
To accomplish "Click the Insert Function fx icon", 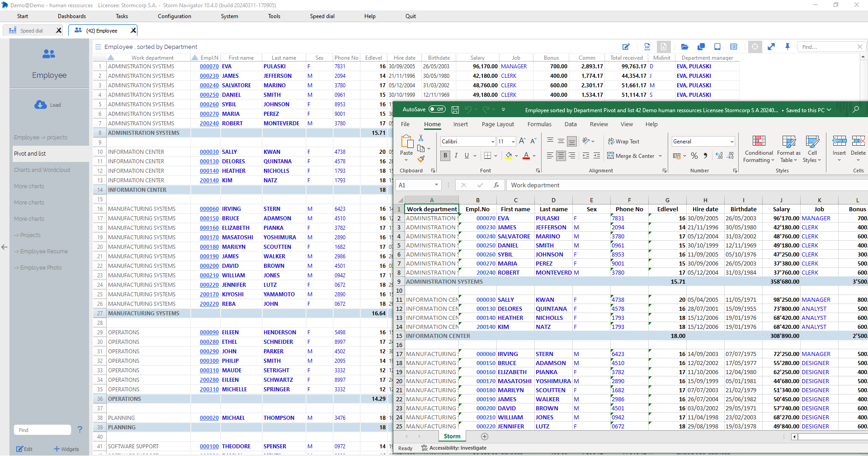I will [x=496, y=185].
